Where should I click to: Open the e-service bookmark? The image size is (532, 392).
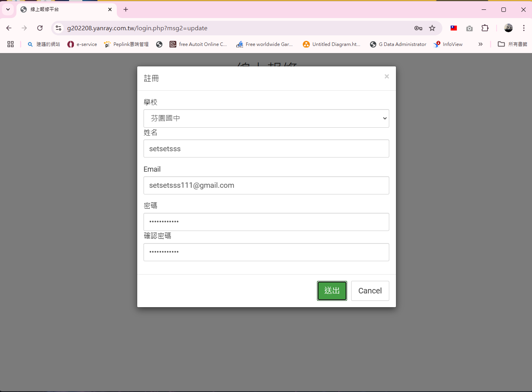(x=82, y=44)
